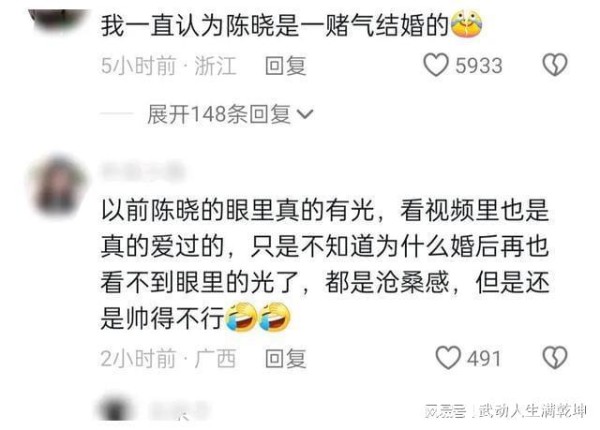The image size is (600, 430).
Task: Tap the first laughing-crying emoji
Action: pos(241,317)
